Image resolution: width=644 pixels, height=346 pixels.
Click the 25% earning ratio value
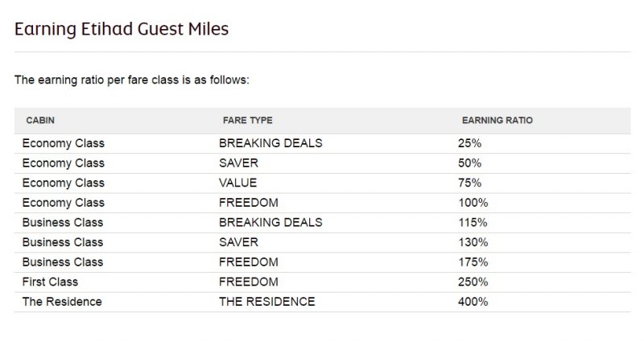[x=469, y=143]
